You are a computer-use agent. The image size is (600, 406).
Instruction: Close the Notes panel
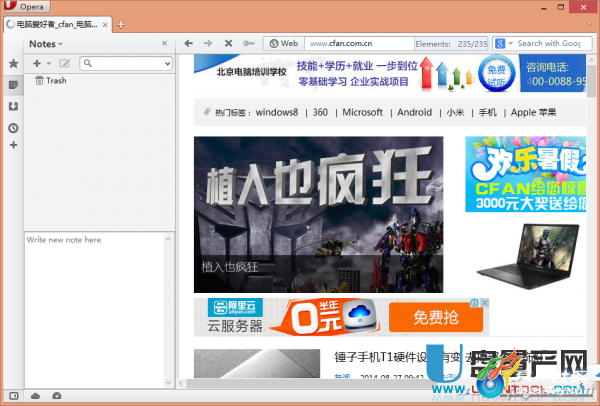point(165,44)
